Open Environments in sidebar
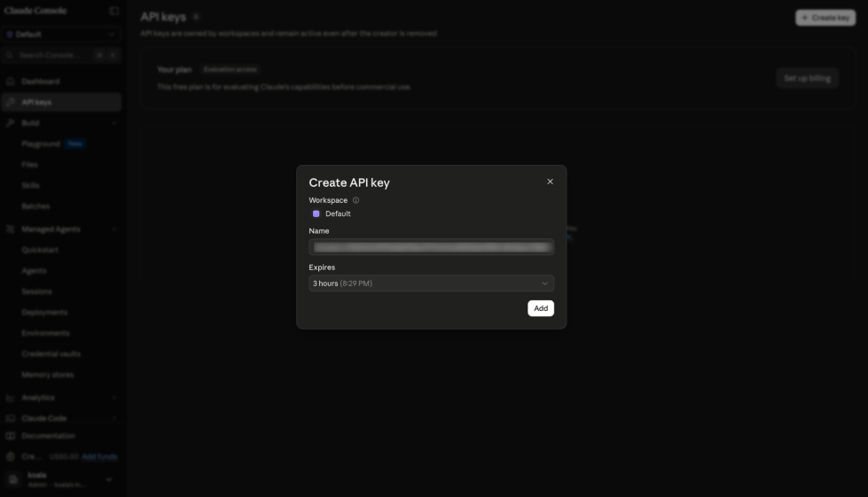This screenshot has height=497, width=868. tap(45, 333)
